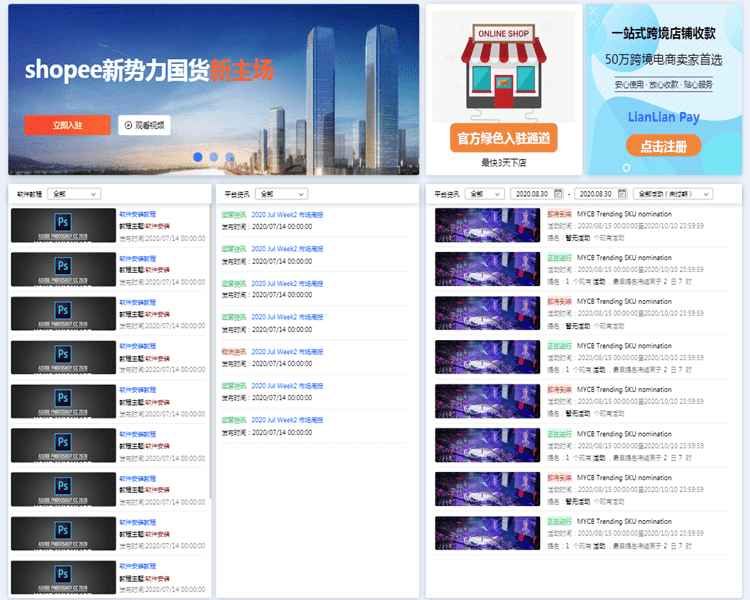Open the first blue 软件安装教程 tutorial link
The height and width of the screenshot is (600, 750).
point(138,214)
